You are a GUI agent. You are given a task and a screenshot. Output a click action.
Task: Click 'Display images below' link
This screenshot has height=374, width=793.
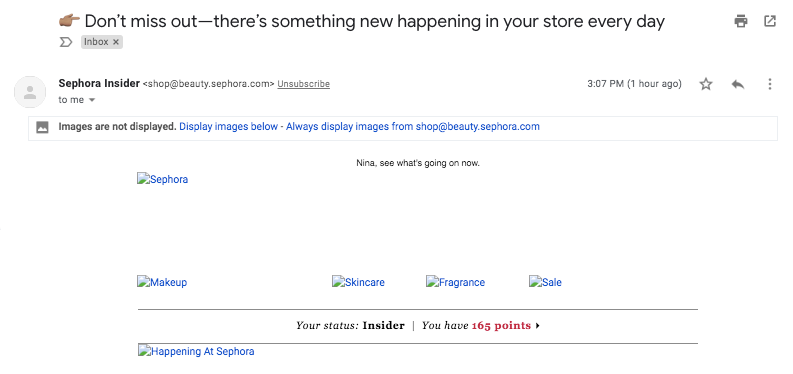pyautogui.click(x=229, y=126)
